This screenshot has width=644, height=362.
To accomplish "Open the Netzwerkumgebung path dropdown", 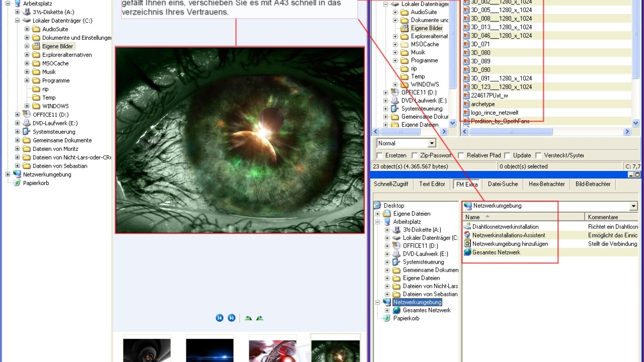I will pyautogui.click(x=634, y=206).
